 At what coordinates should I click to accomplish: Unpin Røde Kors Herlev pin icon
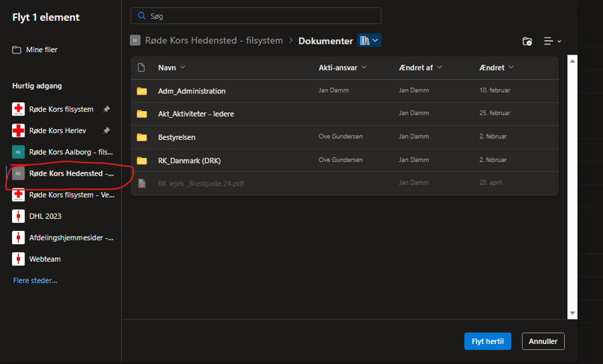[x=107, y=131]
